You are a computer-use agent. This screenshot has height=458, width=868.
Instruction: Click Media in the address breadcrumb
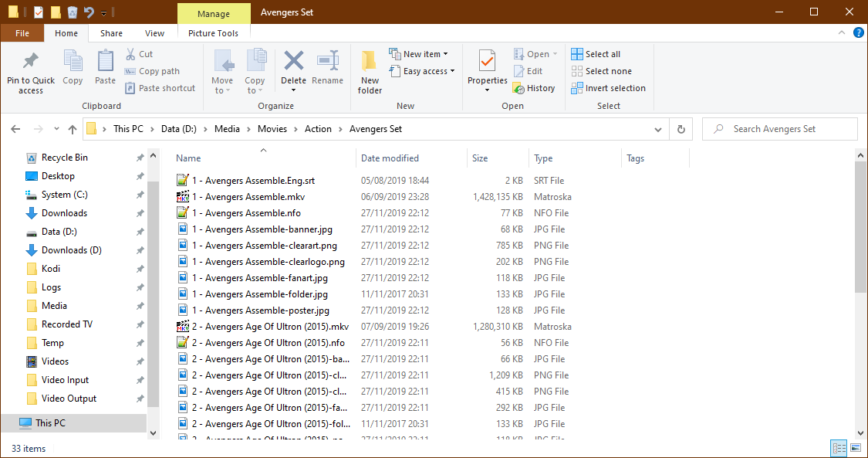[227, 129]
